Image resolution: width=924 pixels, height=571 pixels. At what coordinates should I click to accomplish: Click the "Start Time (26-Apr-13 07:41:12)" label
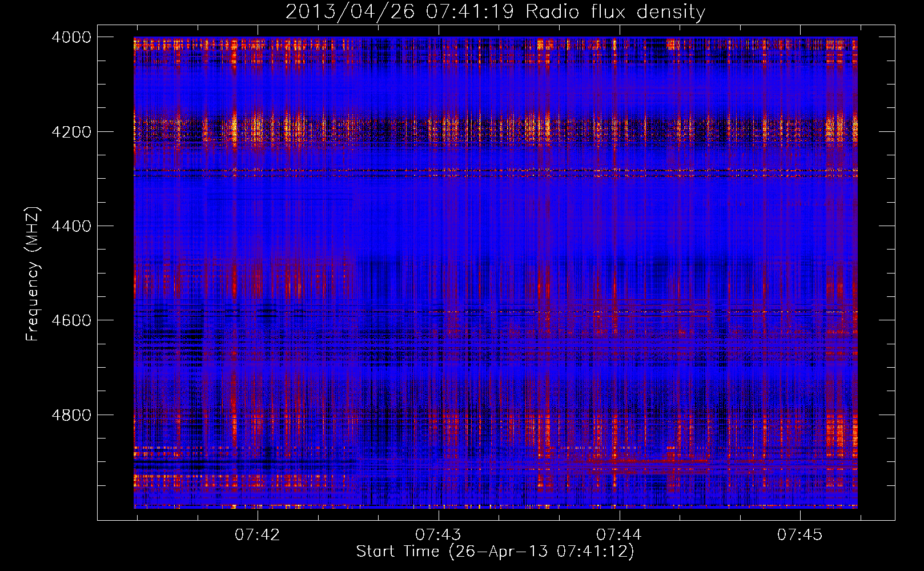(495, 552)
